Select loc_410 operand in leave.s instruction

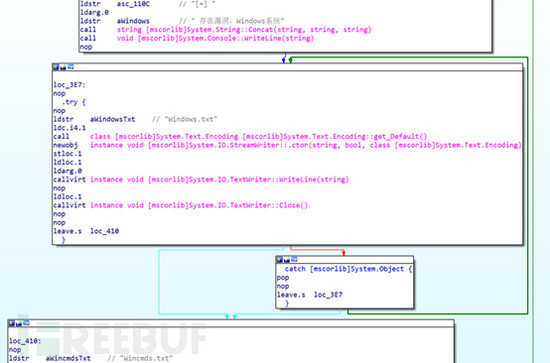(x=105, y=231)
